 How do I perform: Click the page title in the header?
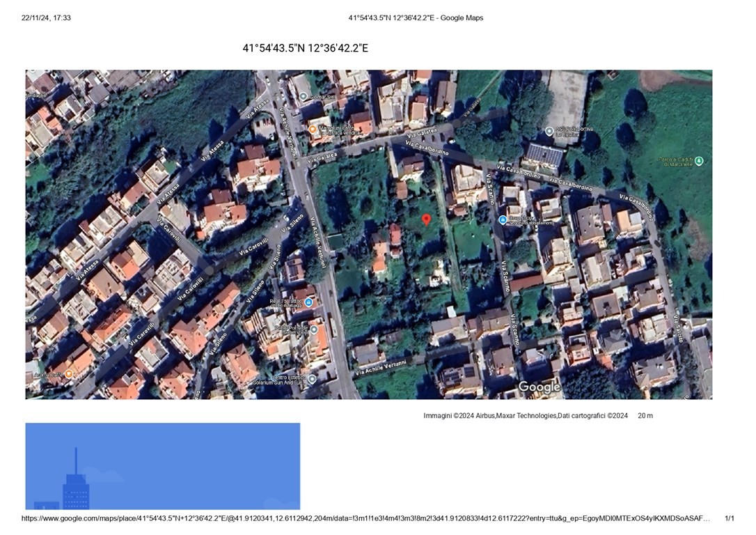tap(416, 17)
